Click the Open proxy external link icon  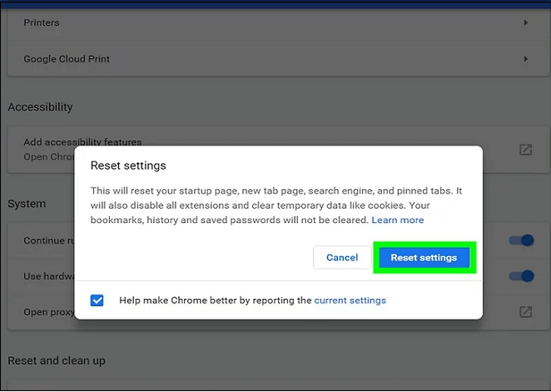click(x=526, y=312)
